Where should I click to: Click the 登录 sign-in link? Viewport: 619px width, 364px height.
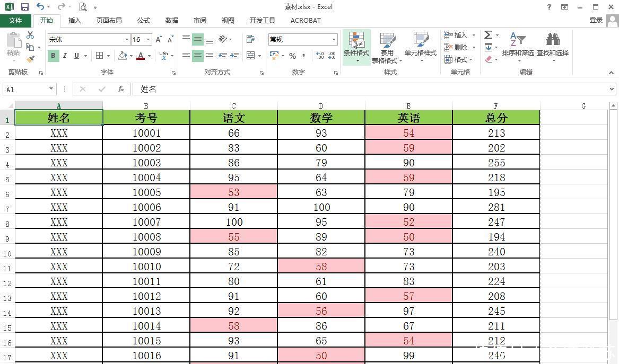(596, 20)
